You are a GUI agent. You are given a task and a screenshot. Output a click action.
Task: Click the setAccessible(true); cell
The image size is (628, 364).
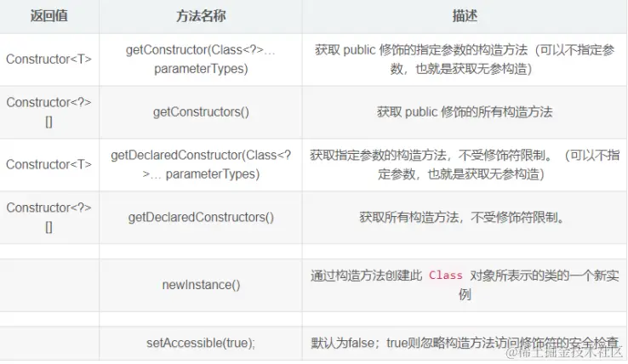(201, 343)
